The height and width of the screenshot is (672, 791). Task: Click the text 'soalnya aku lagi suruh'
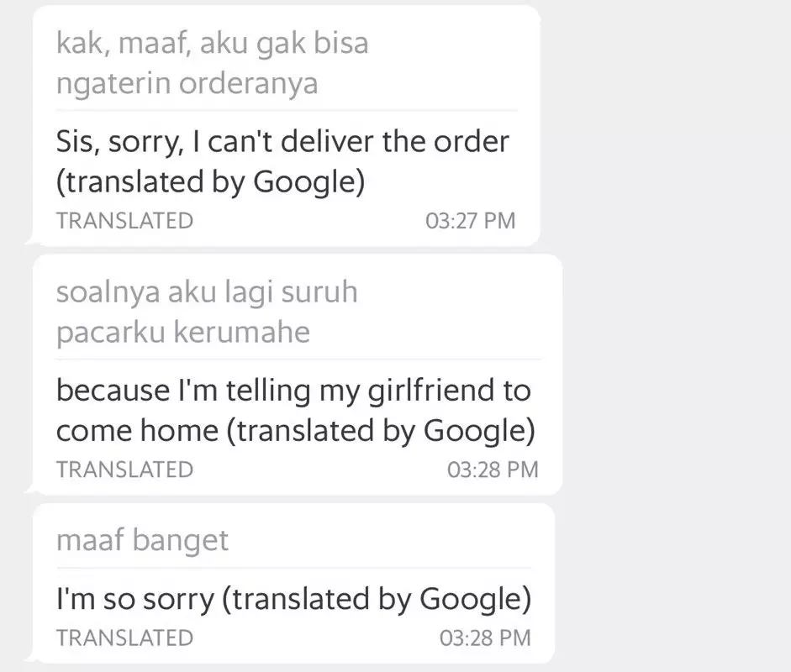click(x=207, y=291)
